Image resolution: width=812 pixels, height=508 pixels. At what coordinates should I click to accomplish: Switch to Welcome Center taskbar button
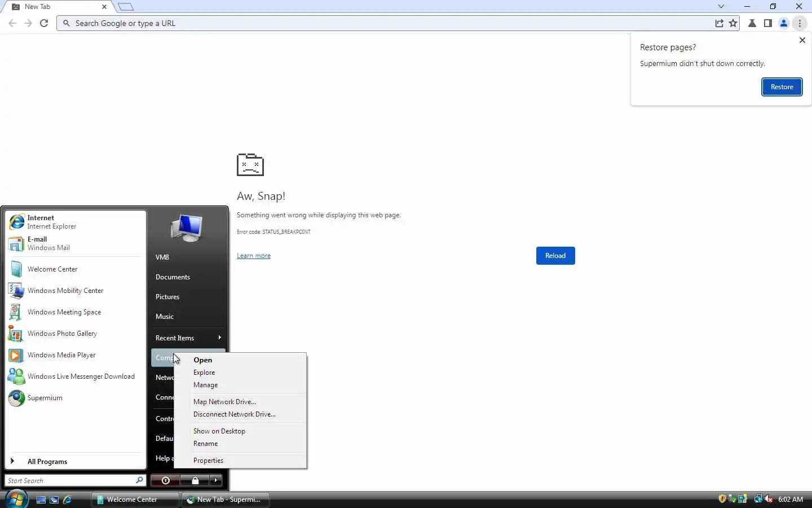click(x=135, y=500)
